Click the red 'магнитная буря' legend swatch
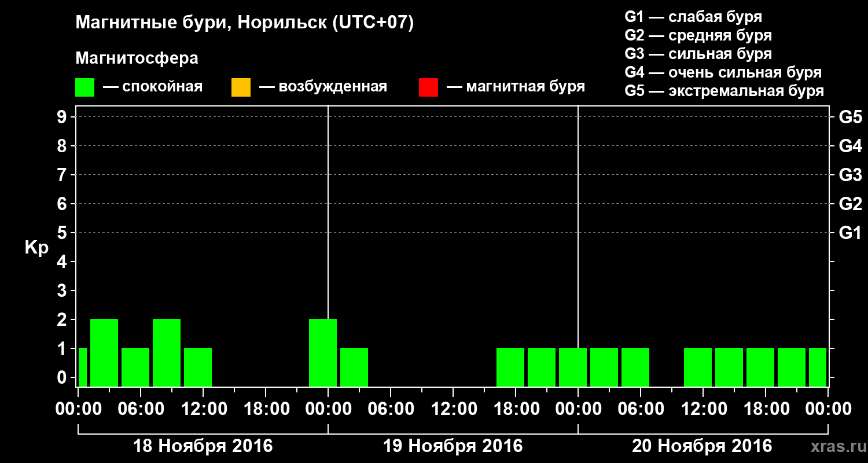868x463 pixels. [x=428, y=87]
